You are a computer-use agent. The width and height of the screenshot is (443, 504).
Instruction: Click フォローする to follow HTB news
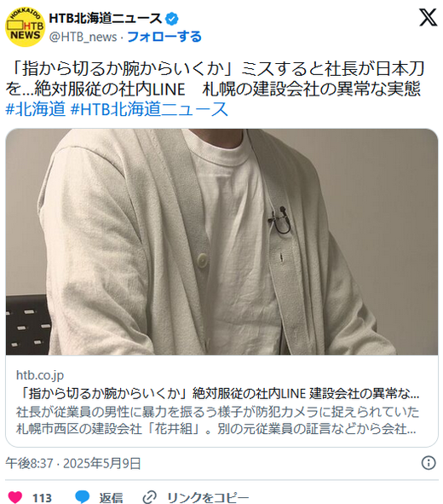pyautogui.click(x=164, y=37)
